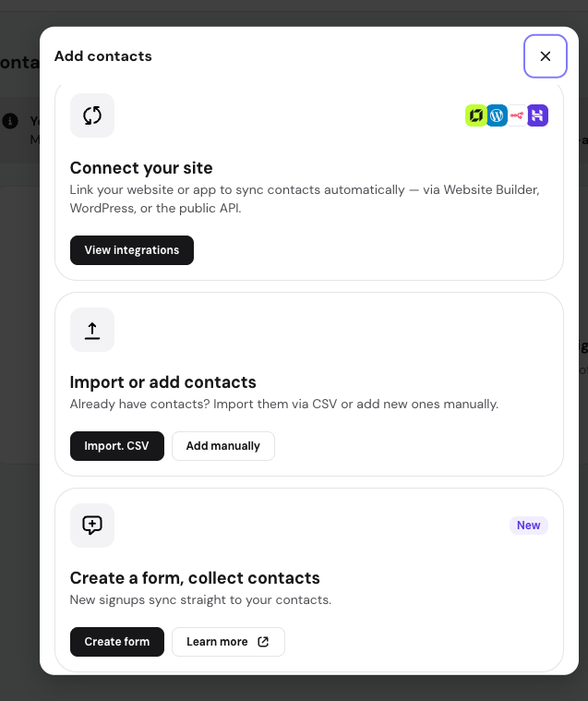Select the blue WordPress logo icon
Screen dimensions: 588x701
click(x=497, y=115)
